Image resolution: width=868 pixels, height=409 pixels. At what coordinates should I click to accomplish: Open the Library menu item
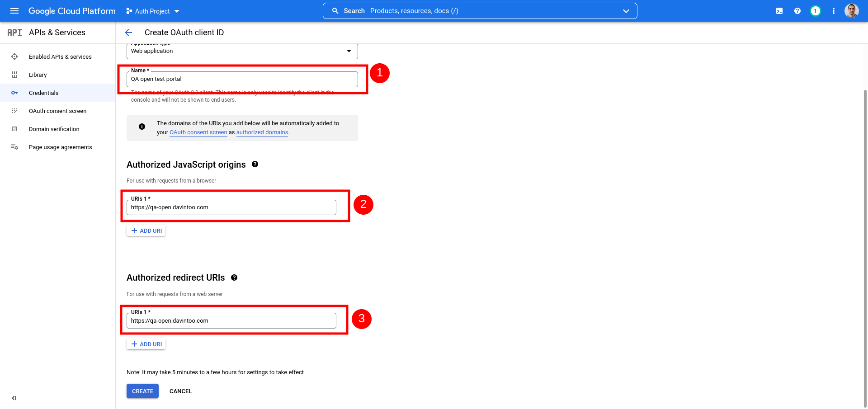point(58,75)
